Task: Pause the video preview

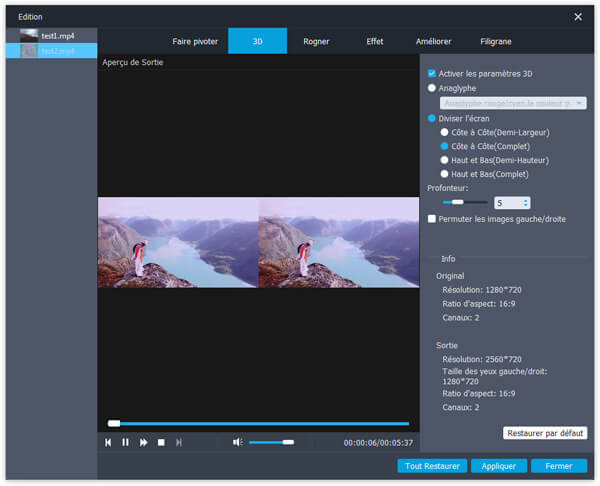Action: click(x=126, y=442)
